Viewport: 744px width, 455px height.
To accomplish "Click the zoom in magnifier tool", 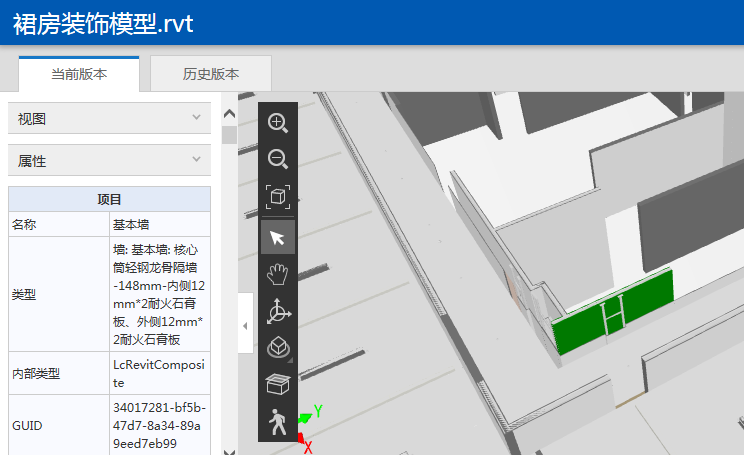I will click(278, 123).
